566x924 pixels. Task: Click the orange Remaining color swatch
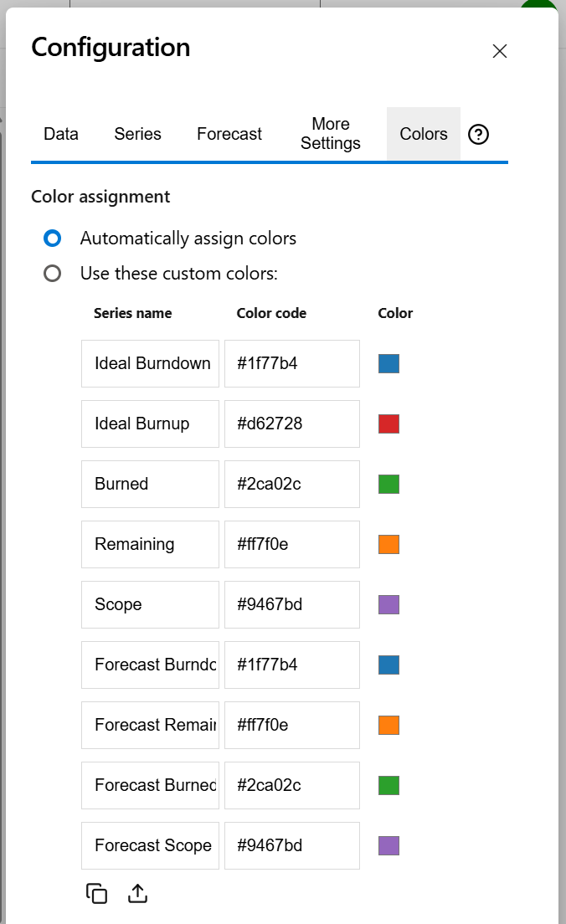[388, 544]
